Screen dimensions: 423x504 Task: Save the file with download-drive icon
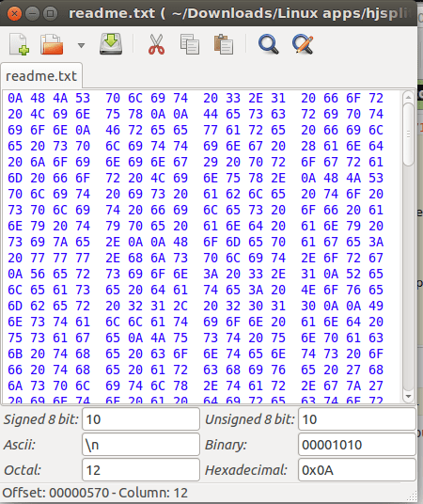click(x=111, y=44)
